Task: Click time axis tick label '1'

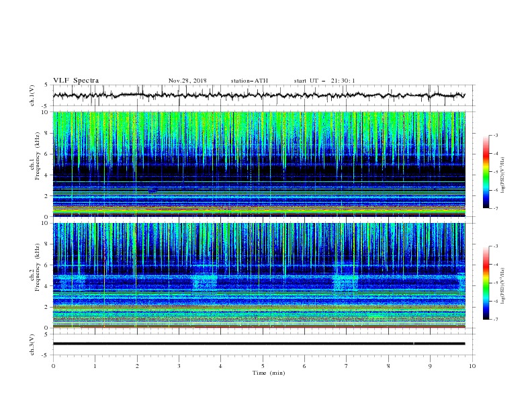Action: [95, 366]
